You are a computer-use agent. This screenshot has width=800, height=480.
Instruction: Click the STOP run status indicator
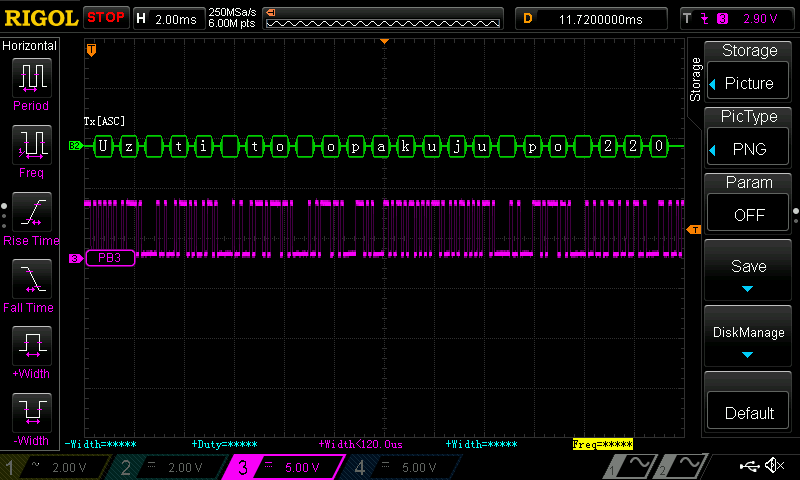106,17
